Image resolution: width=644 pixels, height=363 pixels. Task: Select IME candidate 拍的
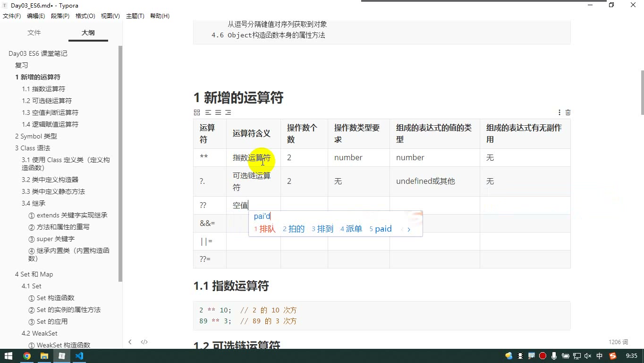[x=294, y=229]
